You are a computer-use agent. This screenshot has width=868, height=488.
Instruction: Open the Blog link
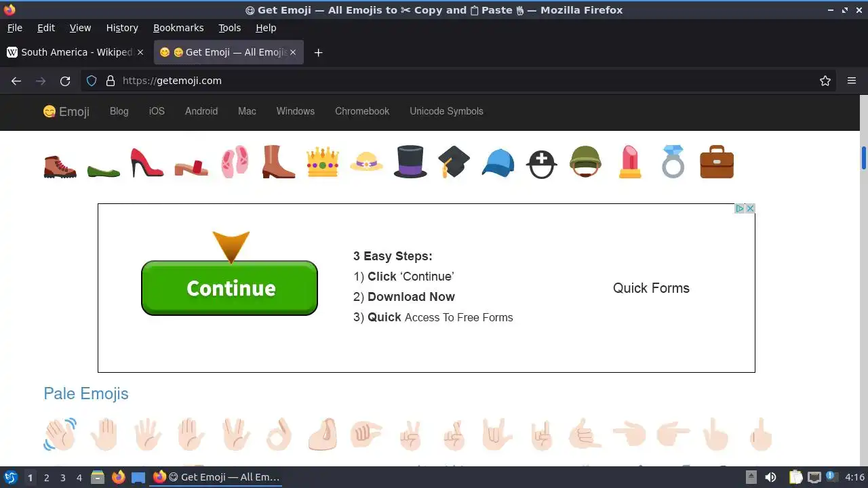click(119, 111)
